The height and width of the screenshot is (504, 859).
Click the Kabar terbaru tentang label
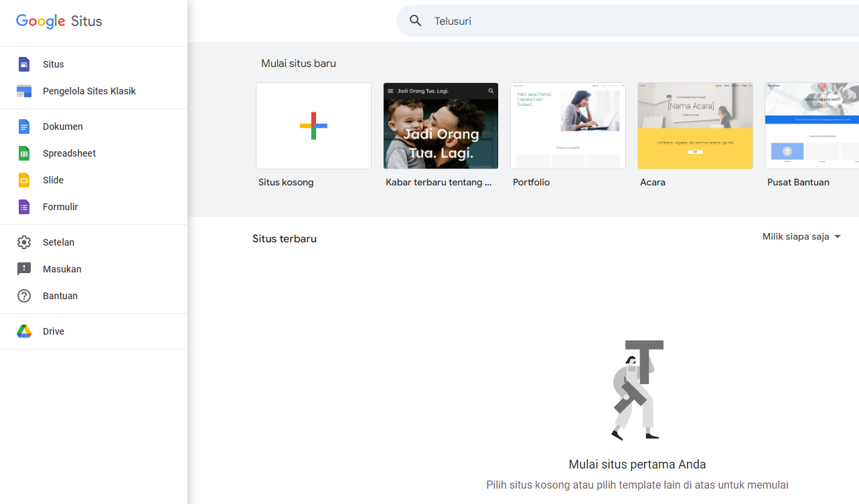(x=439, y=182)
